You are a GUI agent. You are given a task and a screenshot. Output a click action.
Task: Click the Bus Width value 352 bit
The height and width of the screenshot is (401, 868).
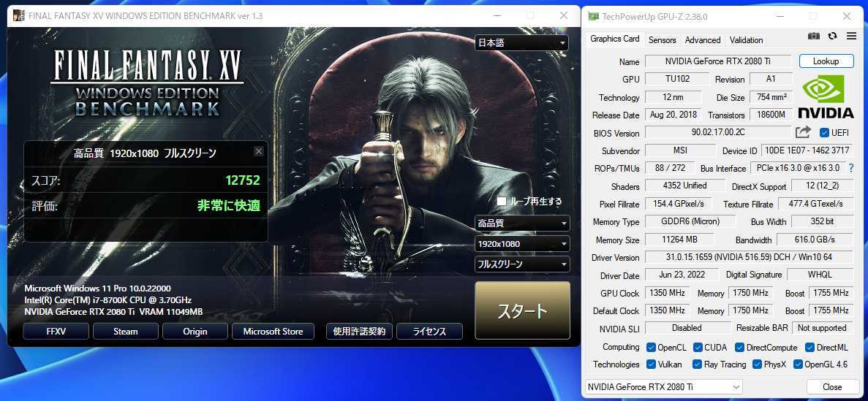(822, 221)
